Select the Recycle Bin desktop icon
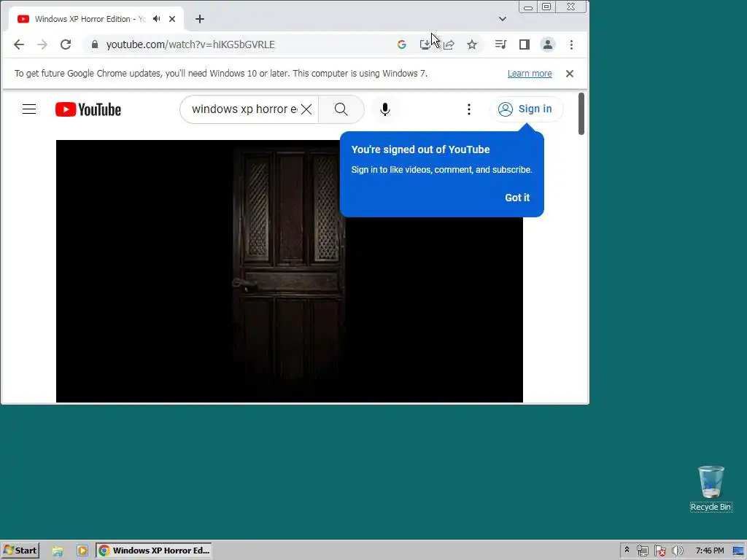 tap(711, 489)
